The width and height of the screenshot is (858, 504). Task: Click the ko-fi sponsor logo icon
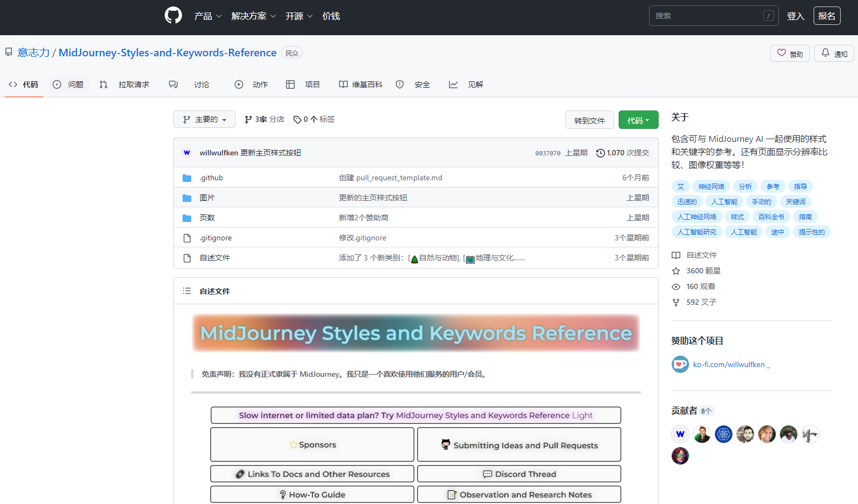pos(680,364)
